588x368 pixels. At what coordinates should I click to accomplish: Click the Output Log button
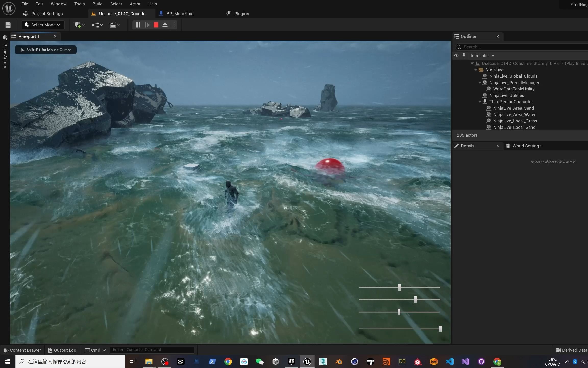pyautogui.click(x=61, y=350)
